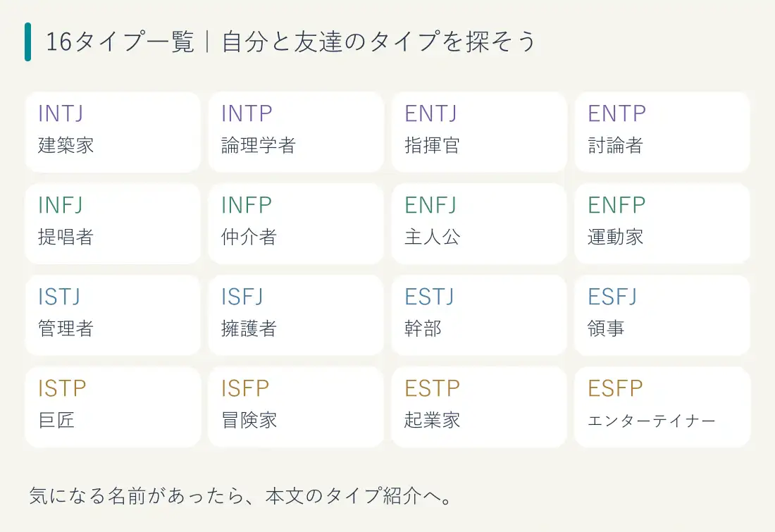Click the ESFJ 領事 card

click(x=662, y=315)
